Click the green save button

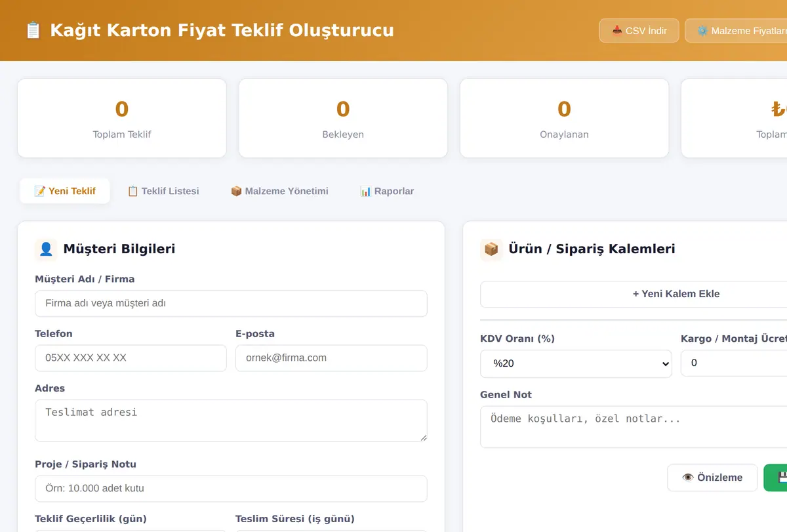tap(775, 478)
